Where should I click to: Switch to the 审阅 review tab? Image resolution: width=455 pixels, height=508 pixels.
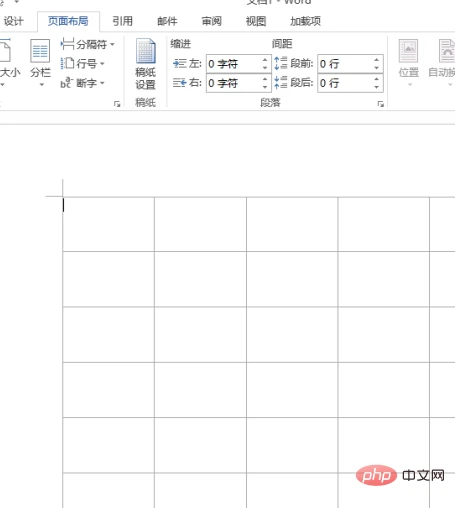click(211, 21)
